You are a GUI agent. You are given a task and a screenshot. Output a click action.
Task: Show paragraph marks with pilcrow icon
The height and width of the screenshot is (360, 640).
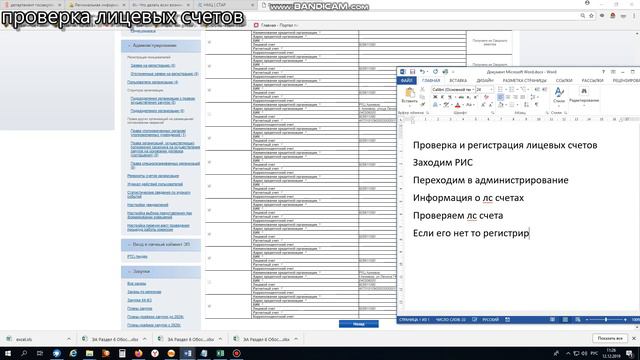(x=536, y=104)
